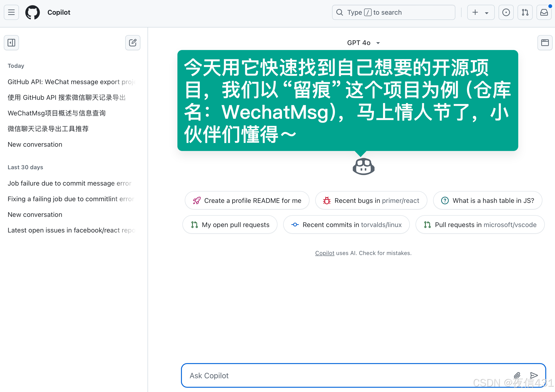Start new conversation with compose icon

click(x=133, y=43)
